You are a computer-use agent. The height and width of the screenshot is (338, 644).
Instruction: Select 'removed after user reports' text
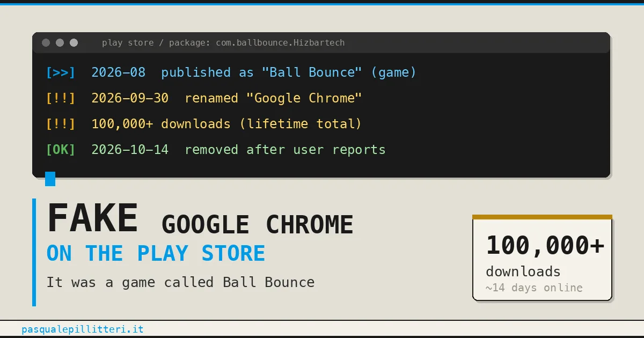click(285, 150)
